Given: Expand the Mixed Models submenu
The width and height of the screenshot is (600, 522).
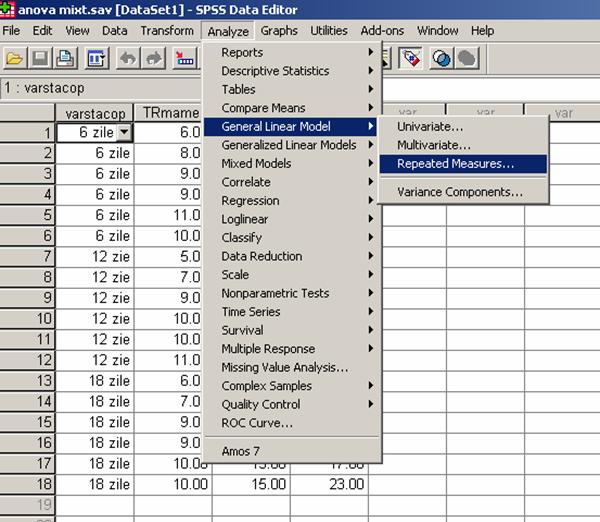Looking at the screenshot, I should pyautogui.click(x=291, y=163).
